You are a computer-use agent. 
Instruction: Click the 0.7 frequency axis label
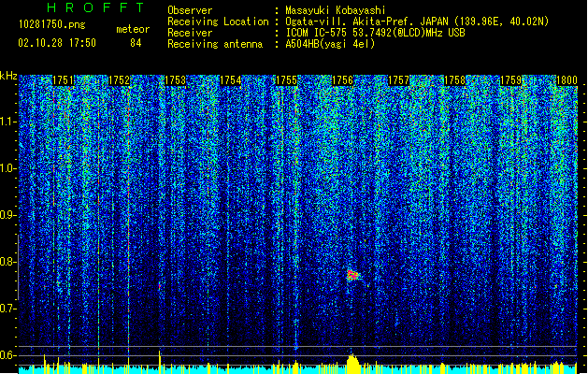coord(8,309)
